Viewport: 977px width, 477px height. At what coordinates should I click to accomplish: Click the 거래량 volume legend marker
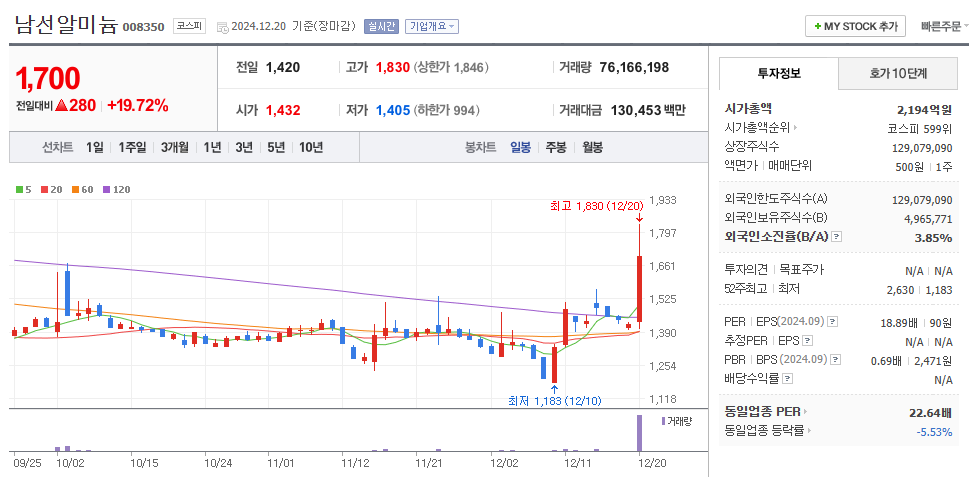coord(664,421)
